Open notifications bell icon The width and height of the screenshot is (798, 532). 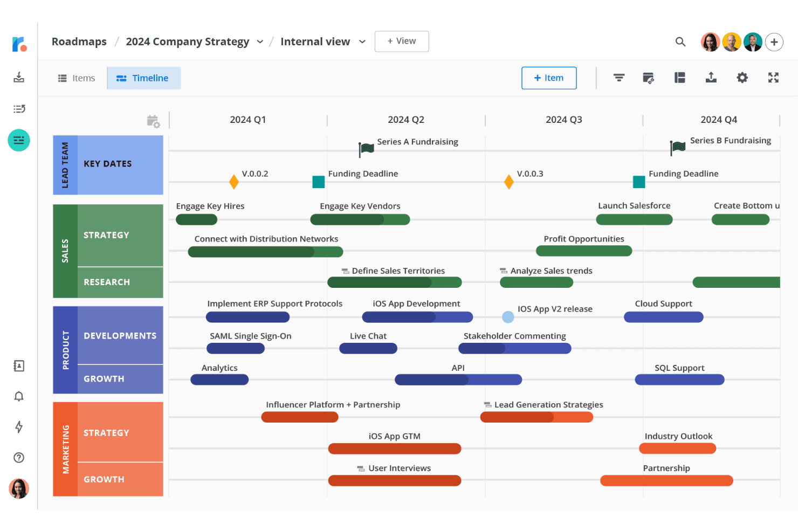coord(19,396)
